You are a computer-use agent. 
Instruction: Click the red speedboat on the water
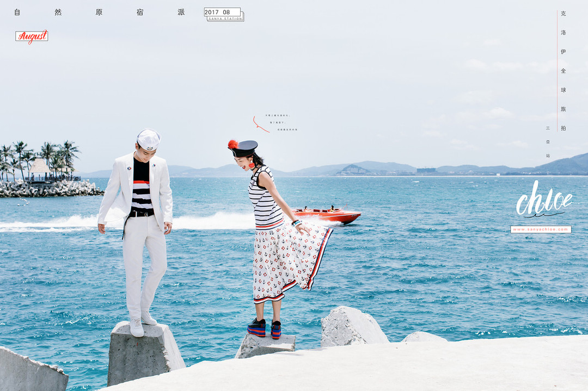coord(328,215)
